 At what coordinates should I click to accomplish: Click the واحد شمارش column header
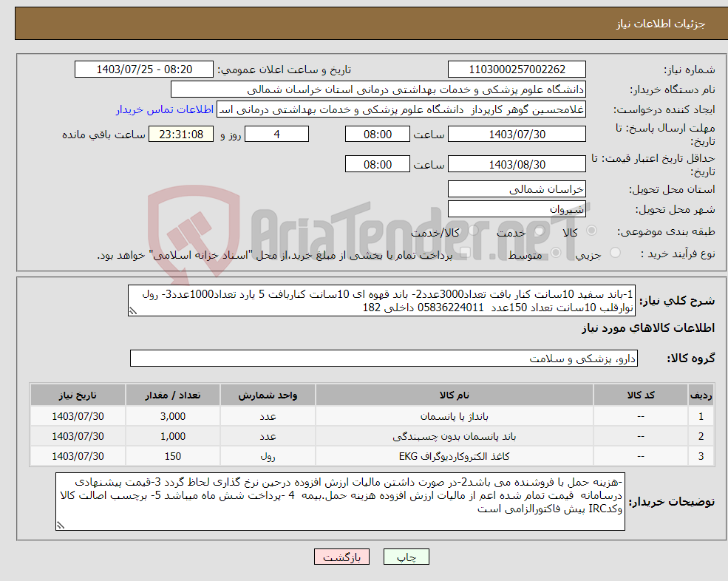(x=268, y=395)
